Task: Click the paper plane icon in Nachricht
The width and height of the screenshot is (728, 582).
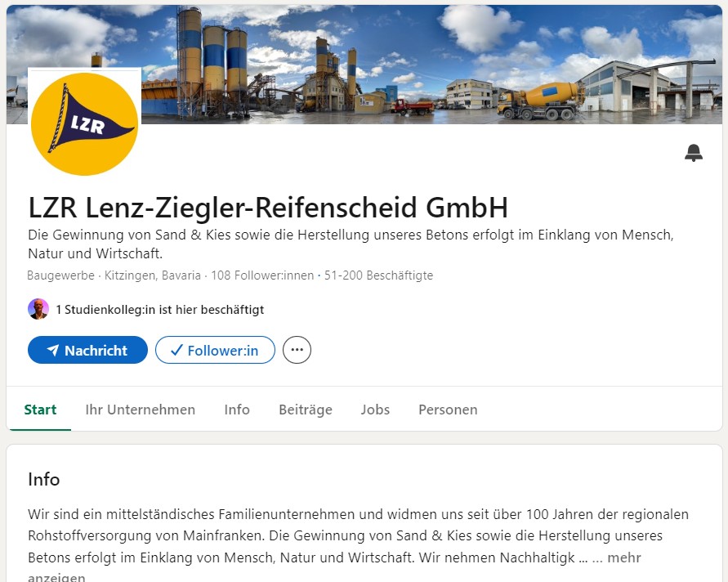Action: pyautogui.click(x=53, y=350)
